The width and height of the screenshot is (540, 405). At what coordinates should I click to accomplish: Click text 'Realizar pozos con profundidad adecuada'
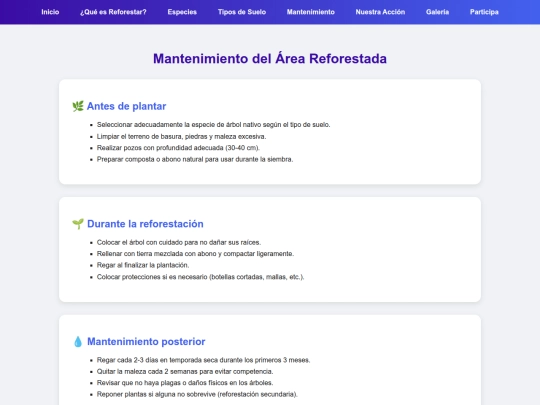pos(160,148)
